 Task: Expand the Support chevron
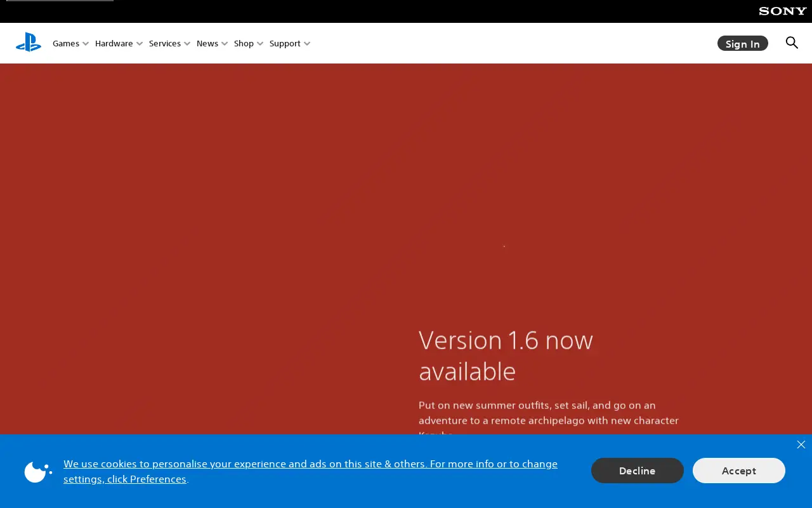(x=307, y=44)
